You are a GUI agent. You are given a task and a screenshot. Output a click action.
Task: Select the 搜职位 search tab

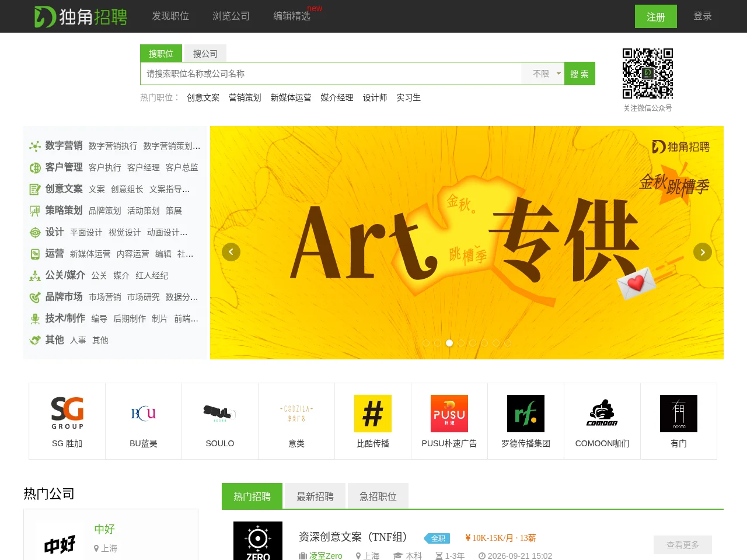tap(161, 54)
